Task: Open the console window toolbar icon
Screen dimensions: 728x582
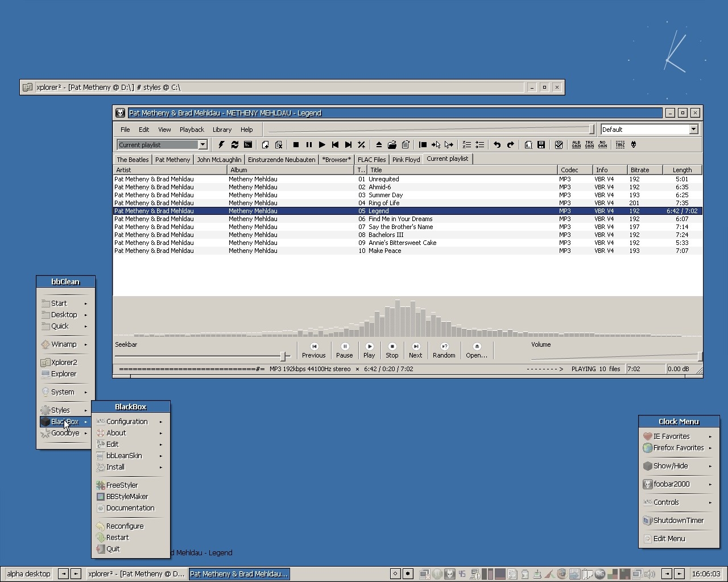Action: point(248,145)
